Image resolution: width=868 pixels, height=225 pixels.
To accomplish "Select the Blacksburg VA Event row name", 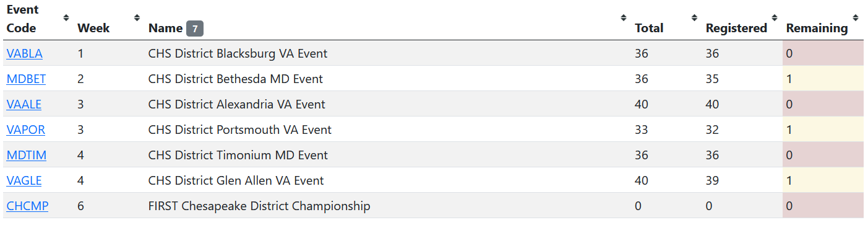I will [238, 53].
